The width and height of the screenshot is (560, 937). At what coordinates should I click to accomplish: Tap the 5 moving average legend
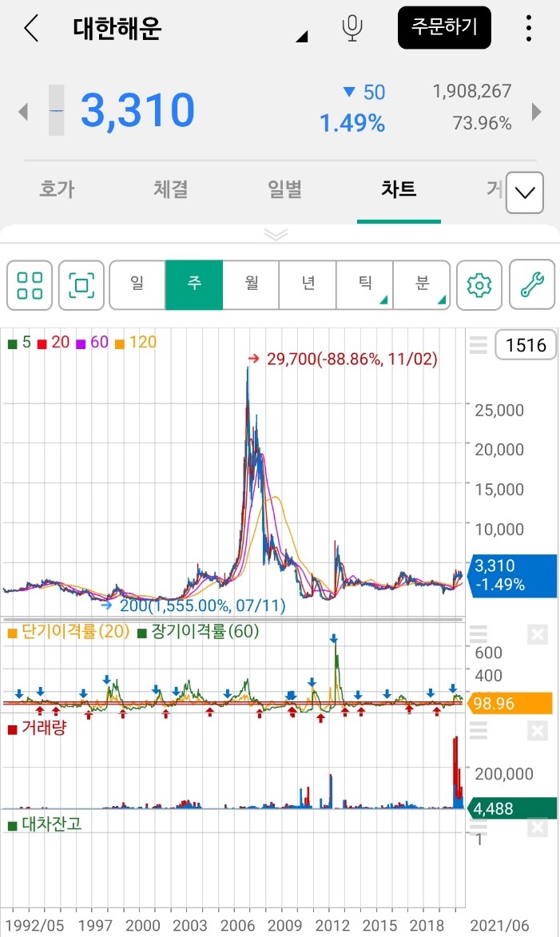pos(20,343)
